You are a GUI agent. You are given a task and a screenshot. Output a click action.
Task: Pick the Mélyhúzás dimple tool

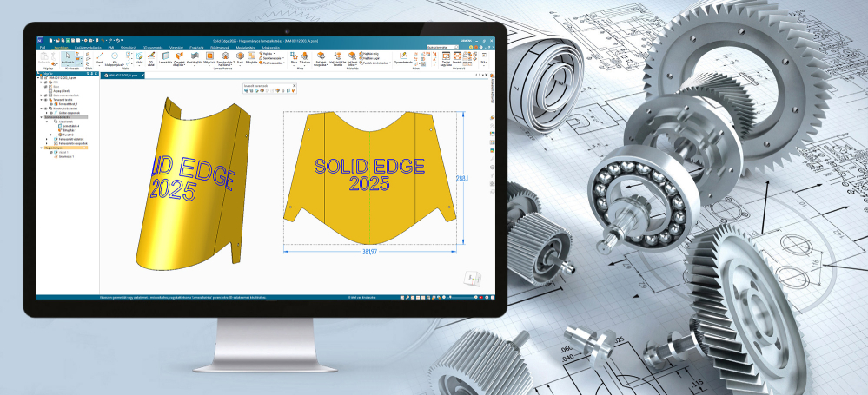(x=209, y=56)
